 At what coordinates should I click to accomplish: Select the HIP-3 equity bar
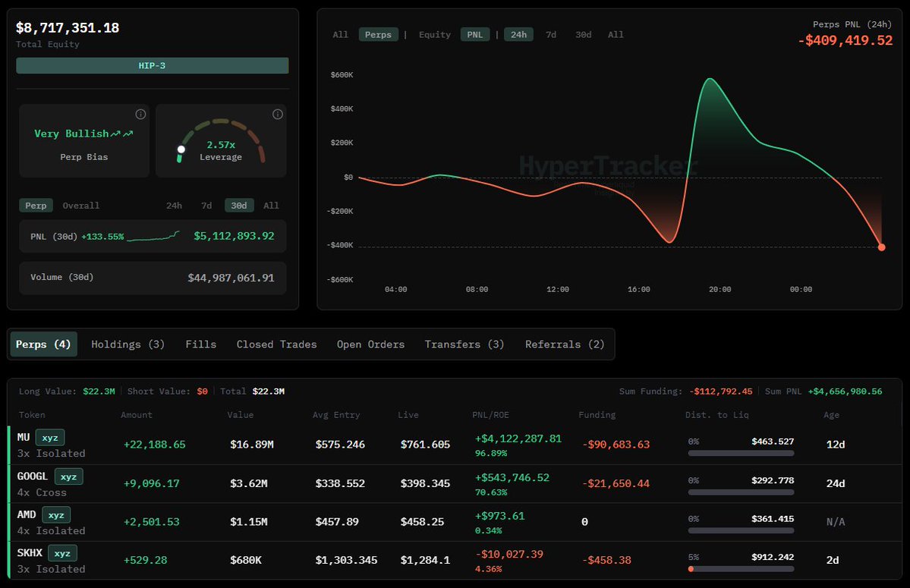click(x=152, y=65)
